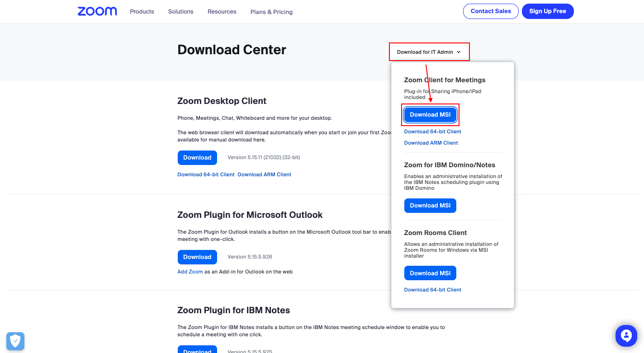Click Download ARM Client under Zoom Desktop Client
Screen dimensions: 644x353
pos(265,174)
